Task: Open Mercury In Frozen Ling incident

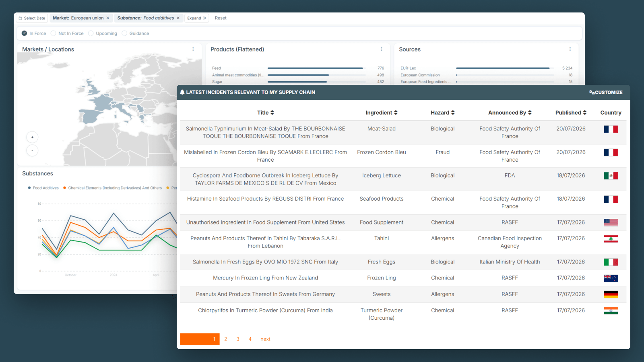Action: (266, 278)
